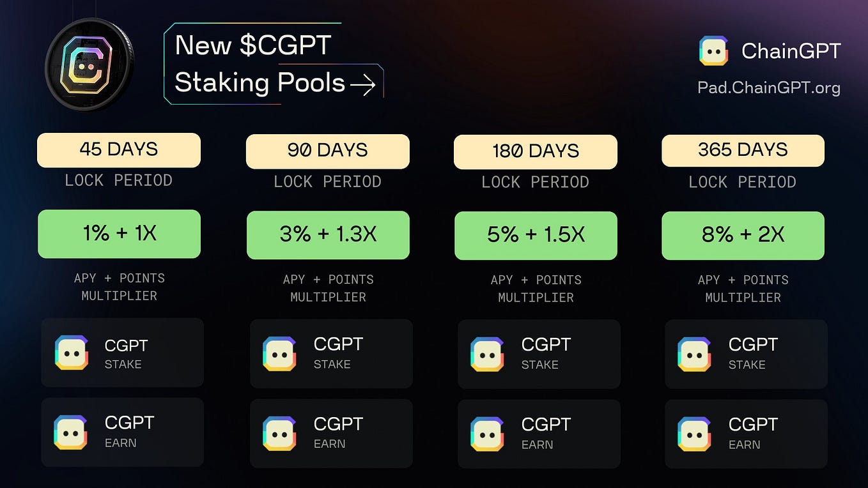
Task: Choose the 180 DAYS lock period badge
Action: pos(536,152)
